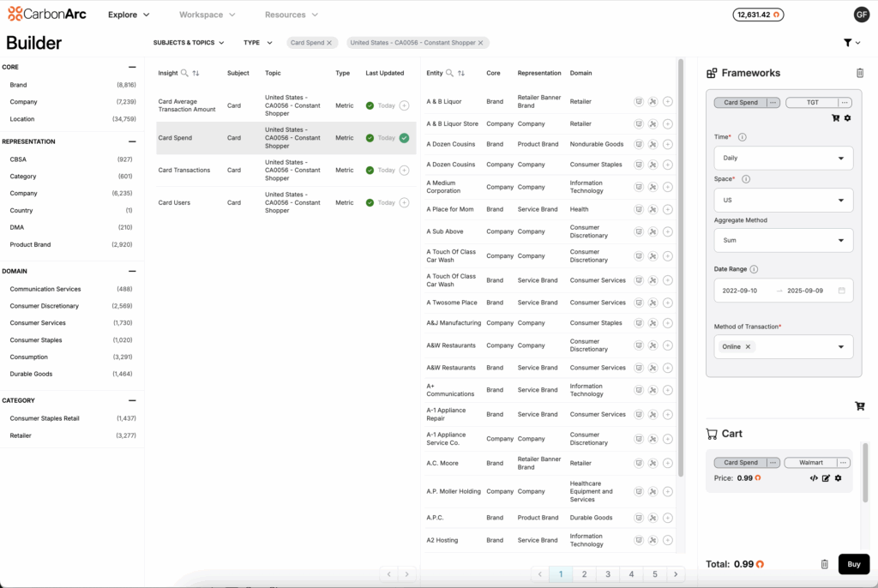This screenshot has width=878, height=588.
Task: Open the calendar icon in Date Range
Action: tap(842, 291)
